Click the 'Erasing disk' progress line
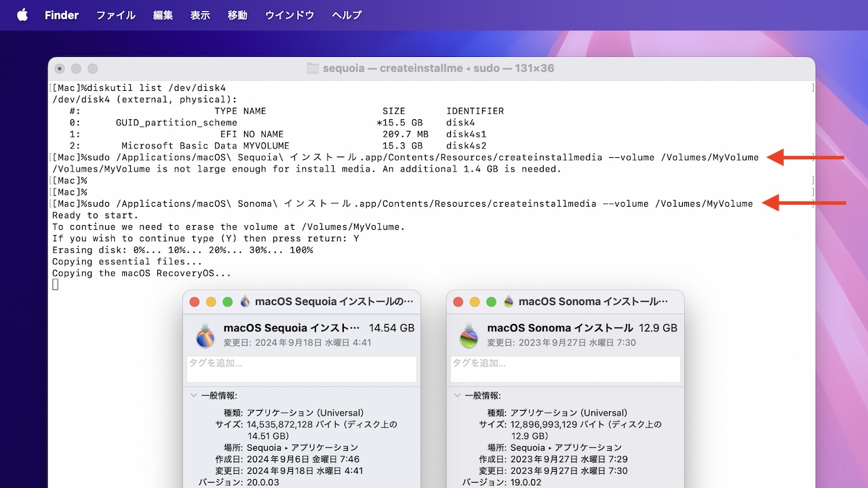The height and width of the screenshot is (488, 868). pyautogui.click(x=182, y=250)
